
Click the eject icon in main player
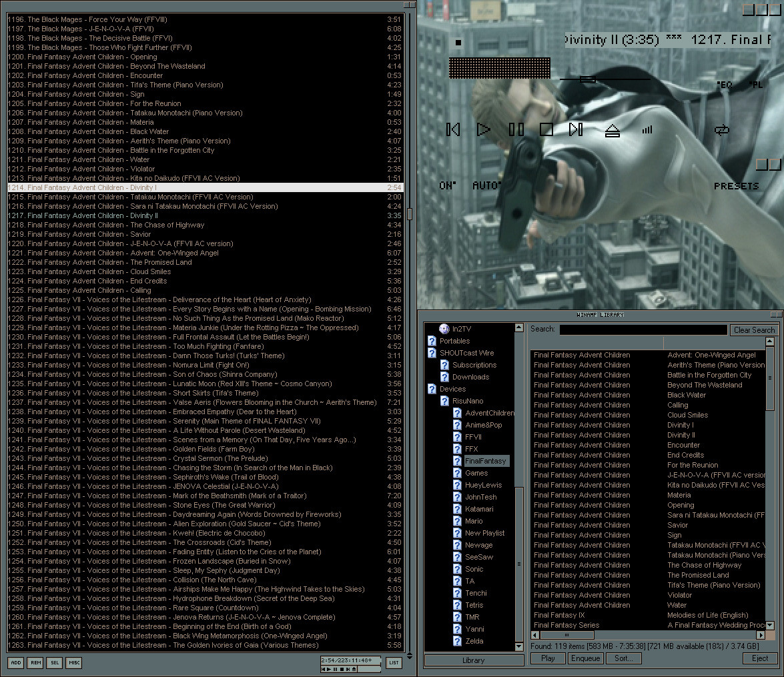coord(612,131)
